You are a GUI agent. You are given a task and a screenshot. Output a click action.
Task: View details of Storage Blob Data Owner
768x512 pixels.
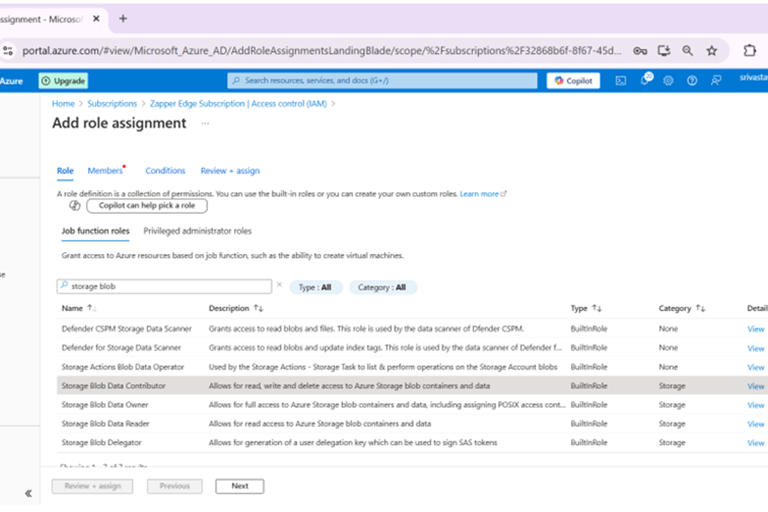756,405
